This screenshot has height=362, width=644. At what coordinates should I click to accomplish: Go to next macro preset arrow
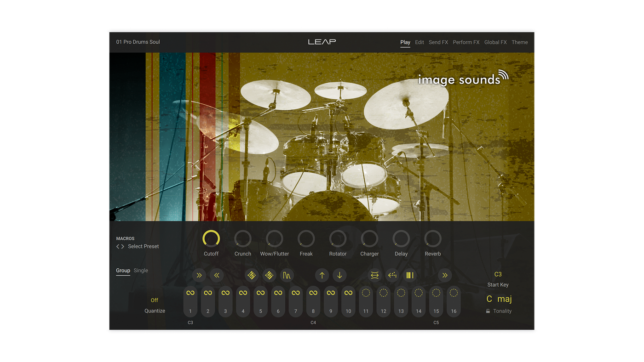click(x=123, y=247)
